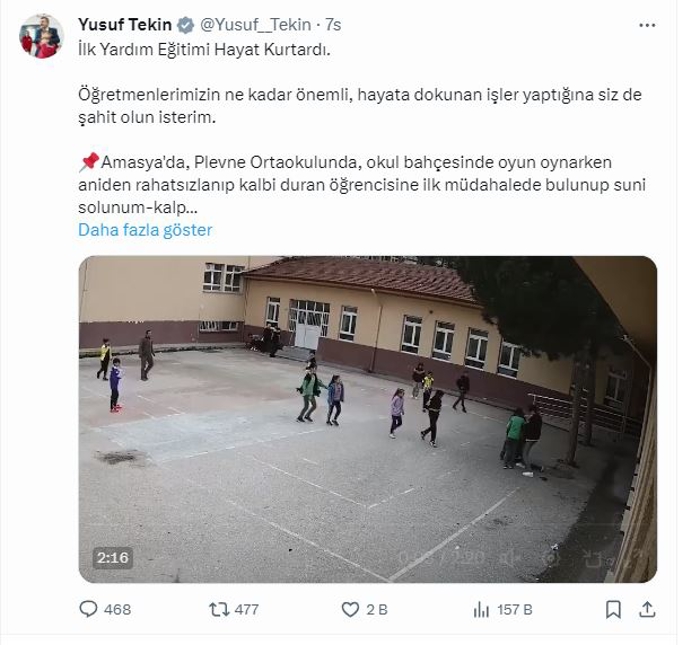
Task: Open the @Yusuf__Tekin handle link
Action: pos(255,25)
